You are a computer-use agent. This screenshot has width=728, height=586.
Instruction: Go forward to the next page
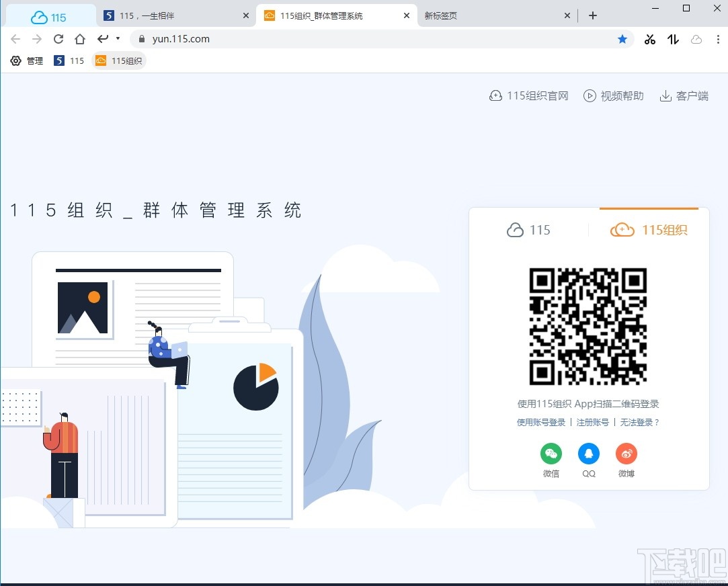point(37,39)
